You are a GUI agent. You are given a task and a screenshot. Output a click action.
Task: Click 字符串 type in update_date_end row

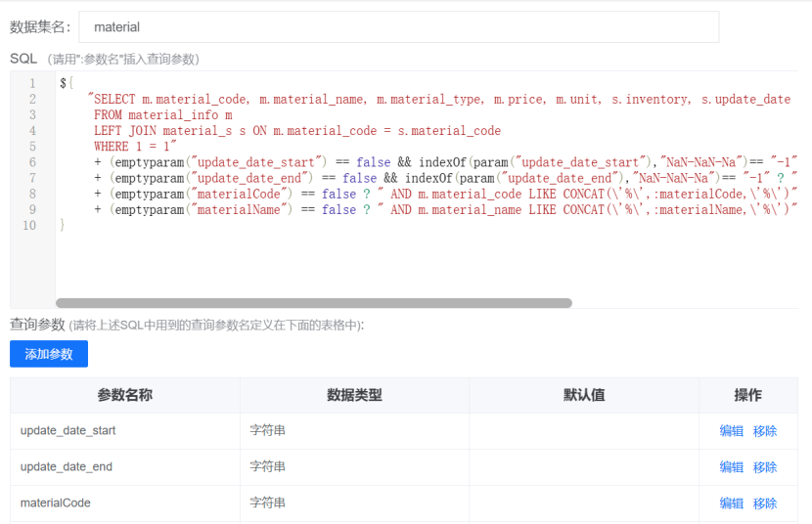pyautogui.click(x=267, y=466)
